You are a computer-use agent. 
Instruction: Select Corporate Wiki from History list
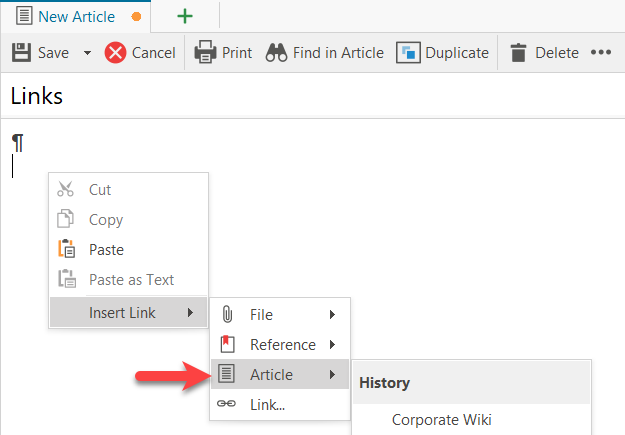point(441,420)
